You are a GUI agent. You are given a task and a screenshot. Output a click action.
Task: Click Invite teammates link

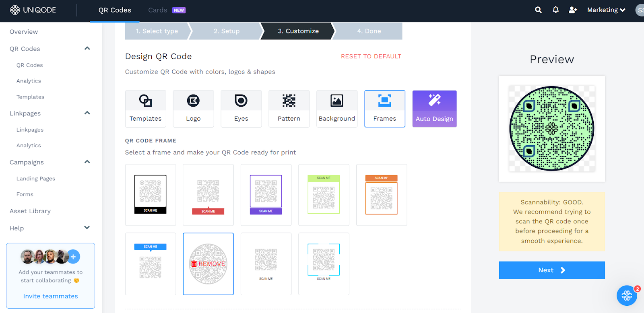[51, 296]
